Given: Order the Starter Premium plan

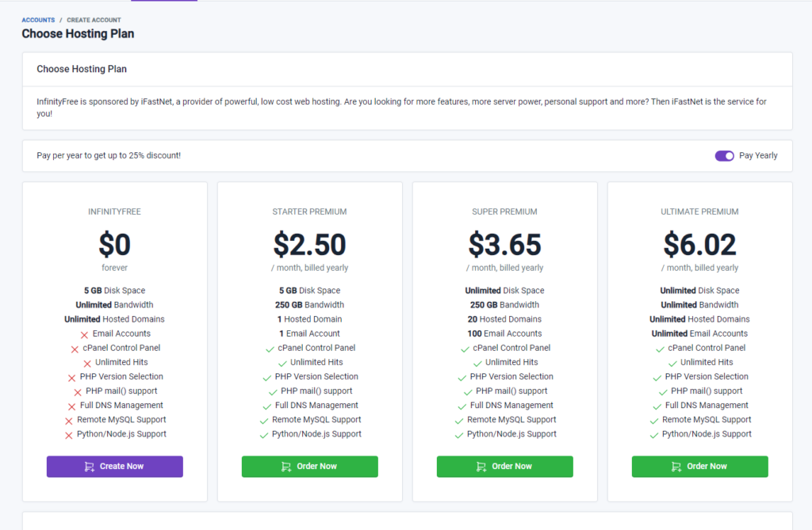Looking at the screenshot, I should (310, 467).
